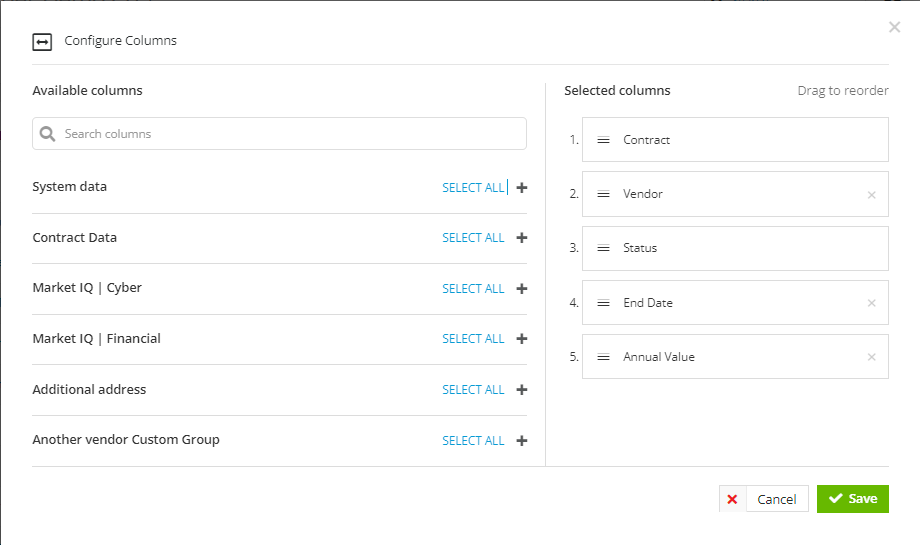Expand the Market IQ | Financial group

pos(522,338)
